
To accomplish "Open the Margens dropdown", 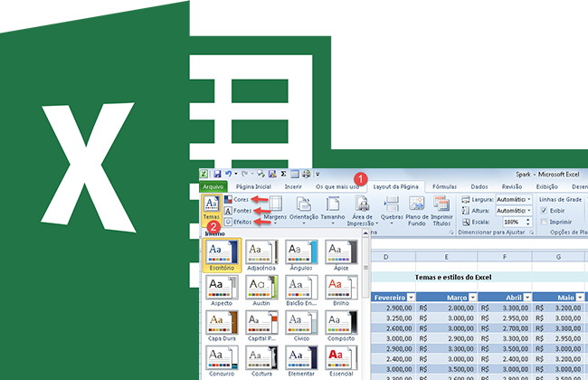I will pyautogui.click(x=275, y=211).
